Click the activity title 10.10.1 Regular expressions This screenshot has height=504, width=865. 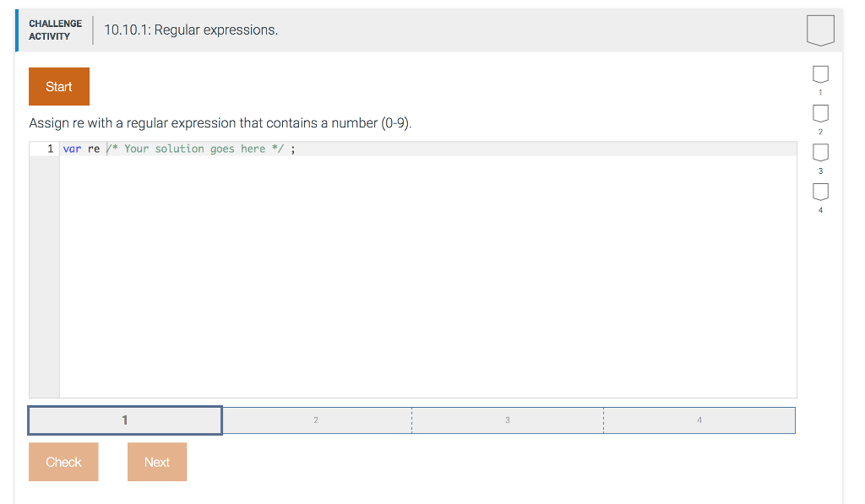pyautogui.click(x=190, y=30)
